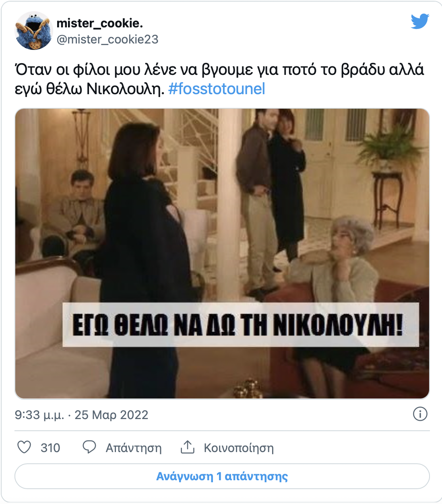Click the Κοινοποίηση share label
Viewport: 442px width, 504px height.
239,448
